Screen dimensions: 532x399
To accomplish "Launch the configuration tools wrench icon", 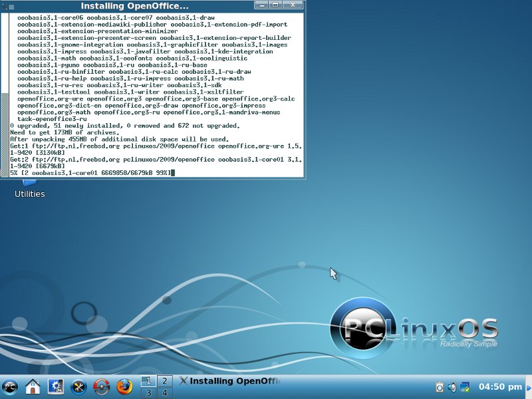I will coord(78,386).
